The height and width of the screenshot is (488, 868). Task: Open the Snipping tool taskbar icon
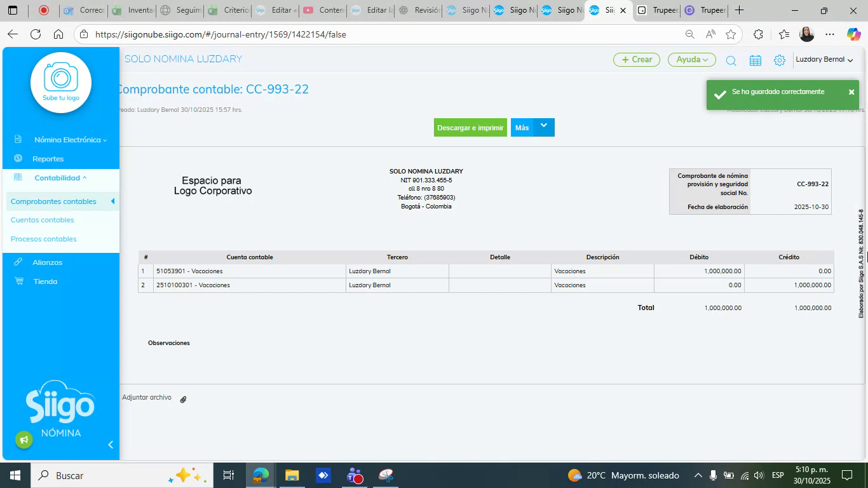click(x=386, y=475)
